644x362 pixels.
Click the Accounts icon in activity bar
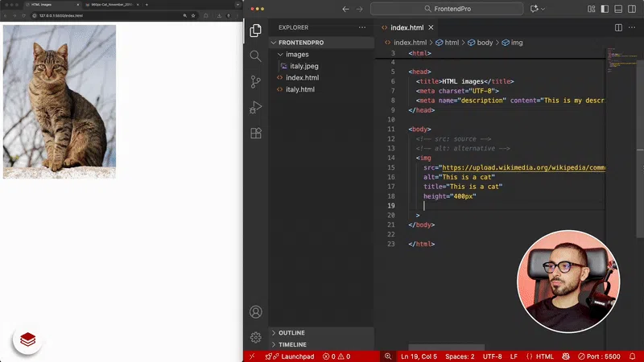point(256,311)
